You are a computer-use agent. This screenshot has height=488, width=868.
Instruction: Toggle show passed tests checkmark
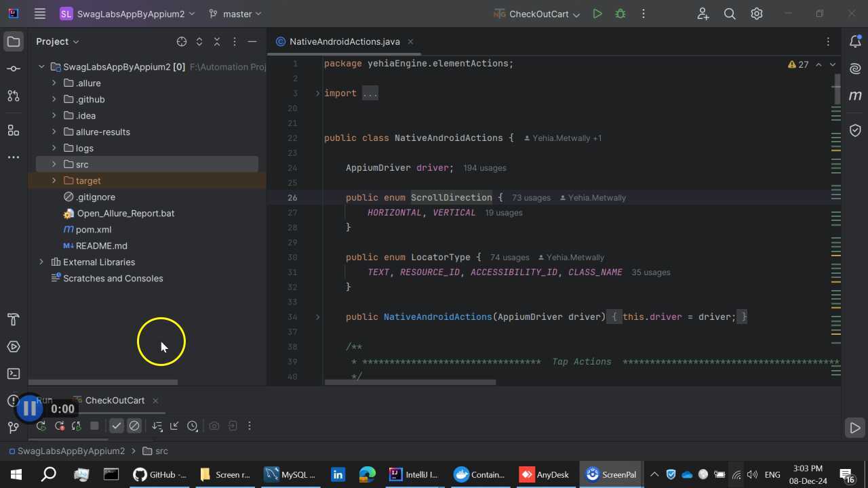pos(117,426)
